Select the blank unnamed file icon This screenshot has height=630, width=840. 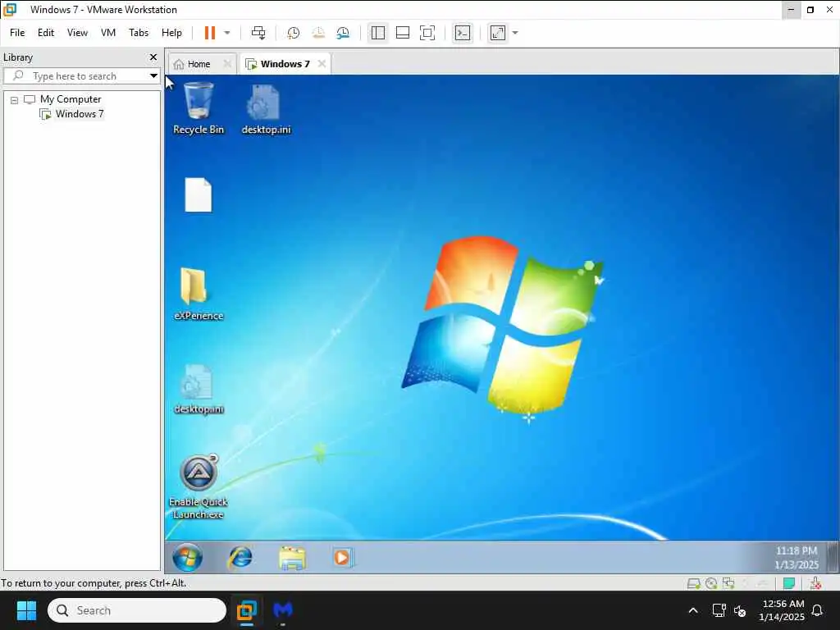(199, 195)
